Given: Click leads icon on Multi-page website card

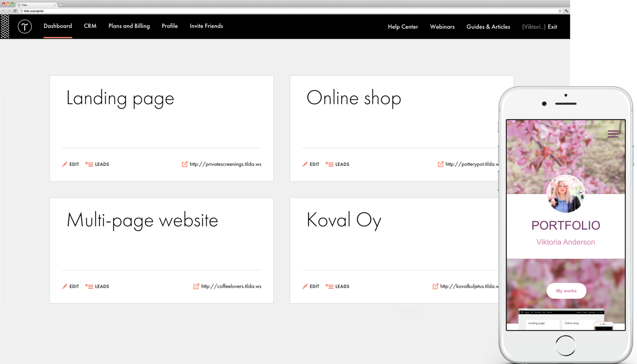Looking at the screenshot, I should tap(89, 286).
